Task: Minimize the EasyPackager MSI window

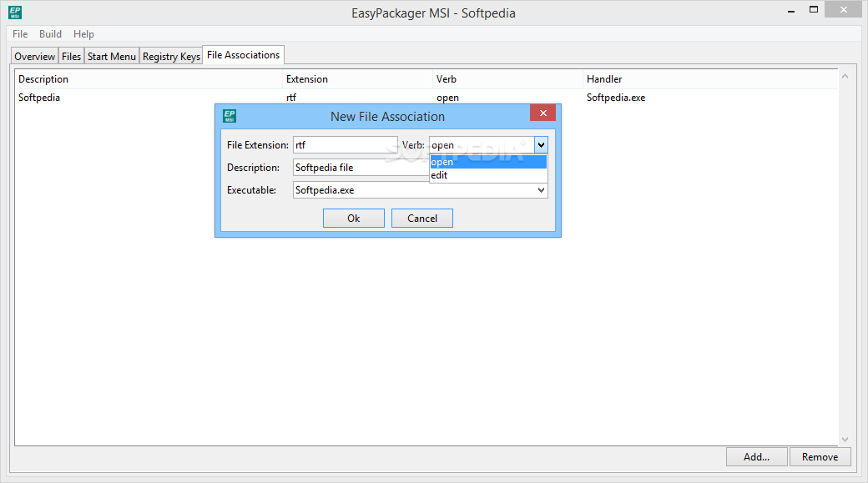Action: click(x=791, y=10)
